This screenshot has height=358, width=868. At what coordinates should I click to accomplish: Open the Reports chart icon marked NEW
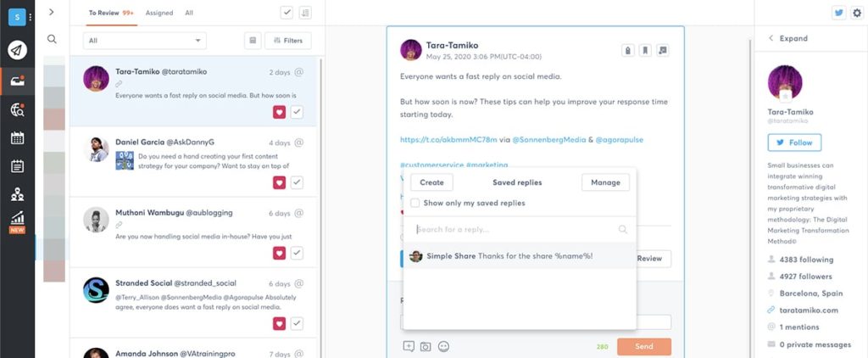(x=17, y=221)
